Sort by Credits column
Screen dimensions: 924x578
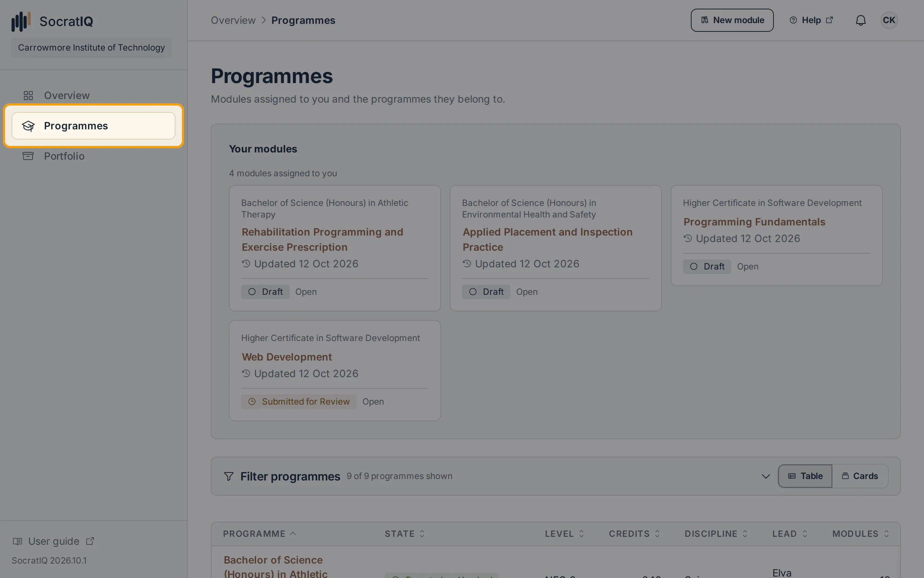(634, 534)
